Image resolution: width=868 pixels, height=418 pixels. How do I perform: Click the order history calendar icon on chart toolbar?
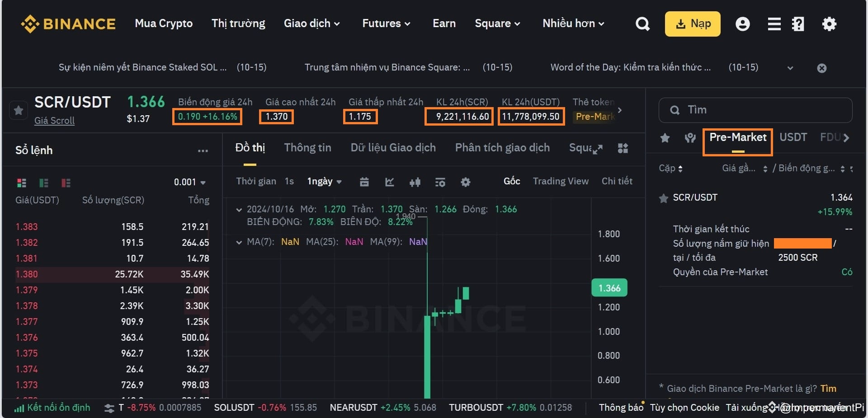(364, 182)
